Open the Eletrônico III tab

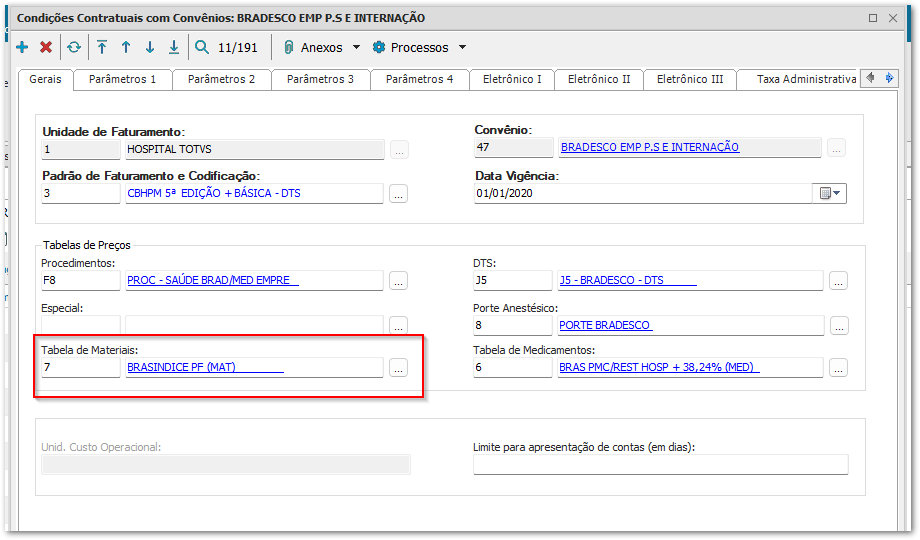pos(690,79)
